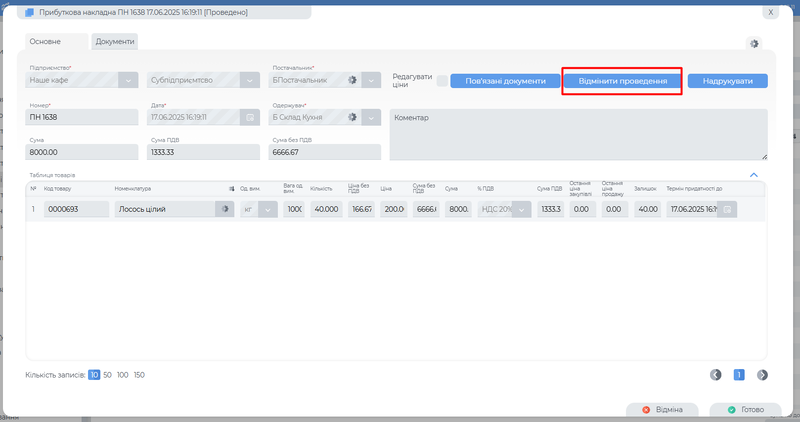Click Відмінити проведення button

click(622, 81)
